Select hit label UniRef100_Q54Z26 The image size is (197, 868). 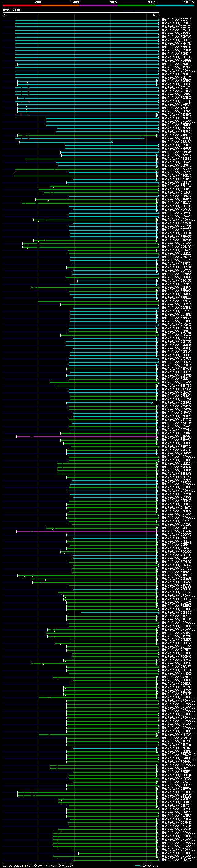point(177,257)
